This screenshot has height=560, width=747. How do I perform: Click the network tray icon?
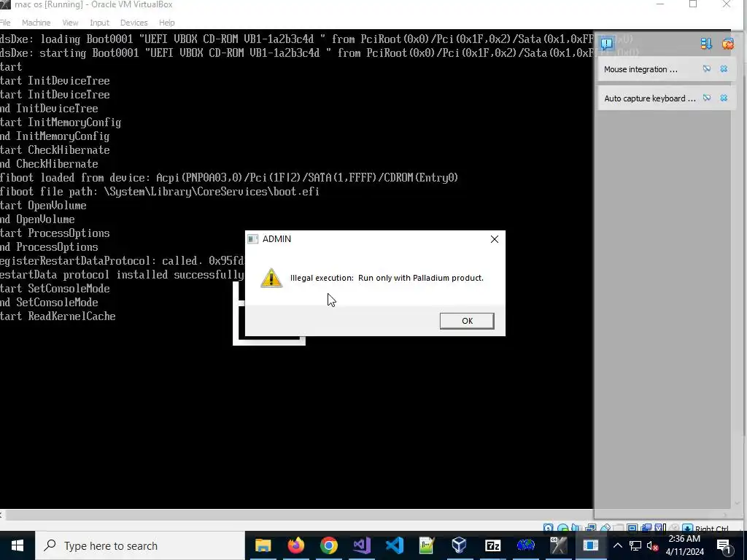635,545
